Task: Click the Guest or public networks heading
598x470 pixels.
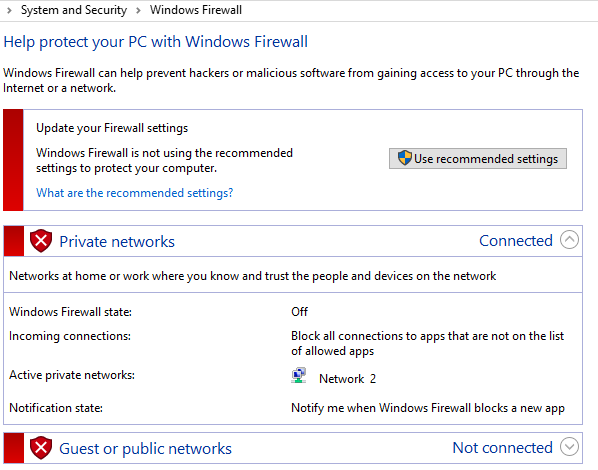Action: [x=145, y=449]
